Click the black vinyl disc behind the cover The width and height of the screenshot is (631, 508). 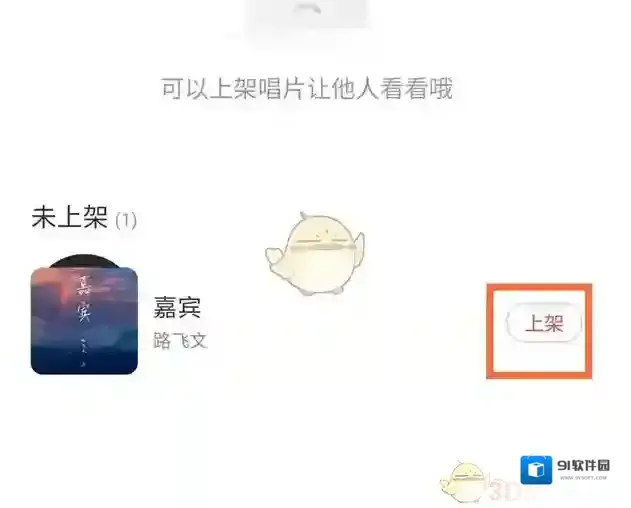pos(85,261)
